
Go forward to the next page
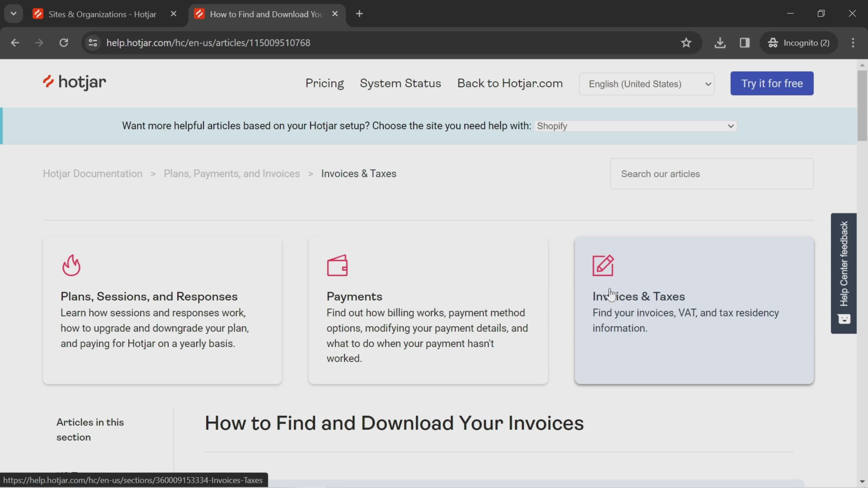point(39,43)
